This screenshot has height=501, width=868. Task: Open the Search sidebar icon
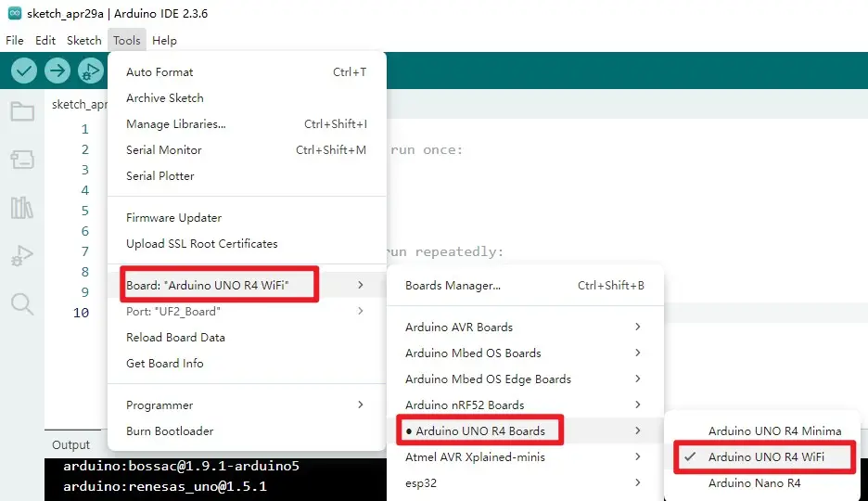point(22,304)
